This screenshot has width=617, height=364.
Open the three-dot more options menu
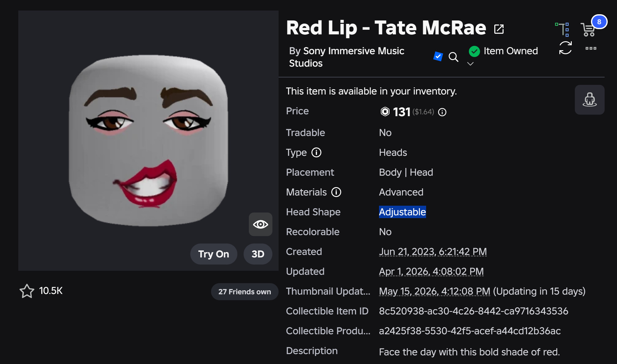(x=591, y=48)
